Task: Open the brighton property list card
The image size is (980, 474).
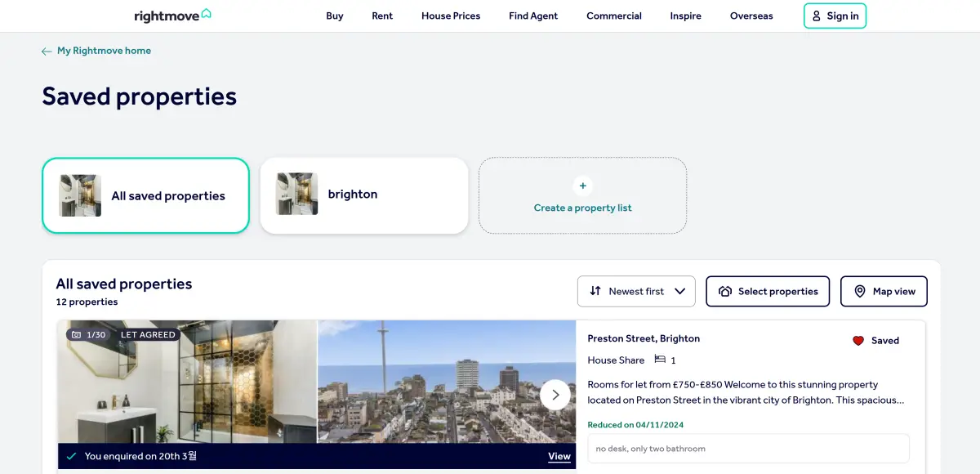Action: tap(364, 195)
